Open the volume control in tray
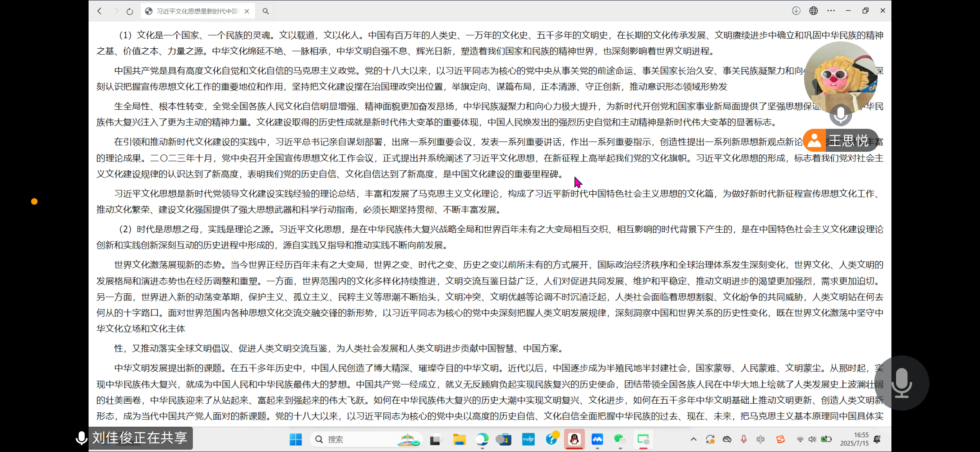This screenshot has height=452, width=980. [812, 439]
